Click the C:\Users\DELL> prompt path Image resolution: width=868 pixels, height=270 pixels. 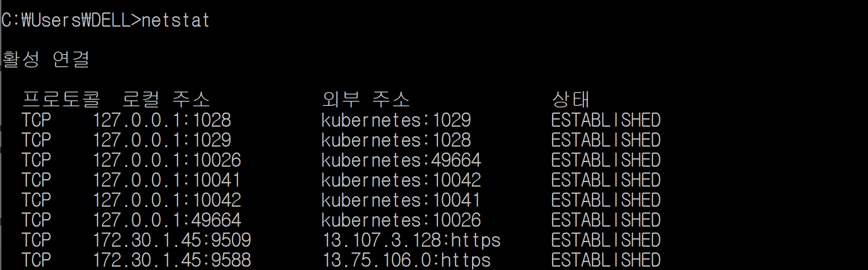71,20
